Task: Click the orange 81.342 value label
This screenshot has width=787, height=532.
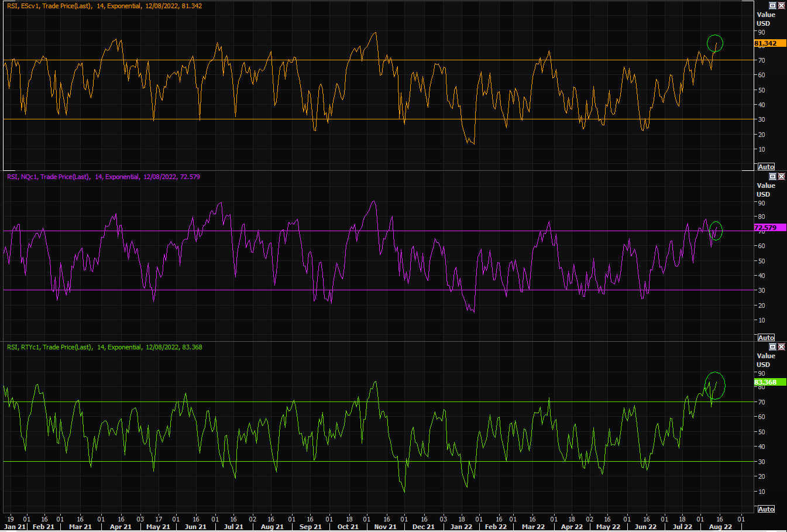Action: [x=769, y=43]
